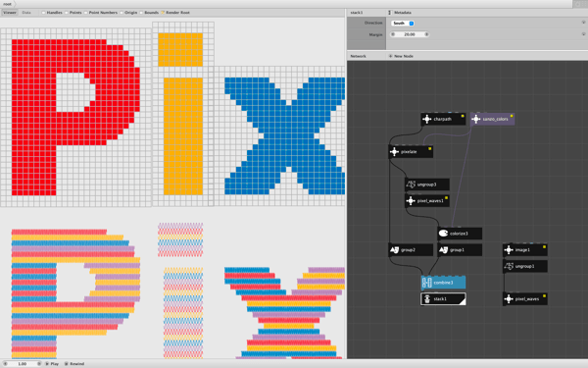Select the sanzo_colors node label
The image size is (588, 368).
[495, 120]
